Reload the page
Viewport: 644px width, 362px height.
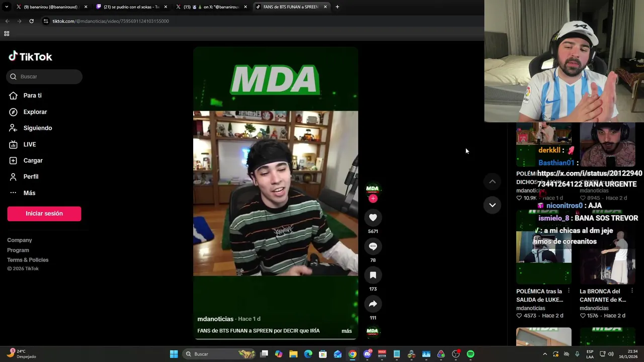pos(31,21)
